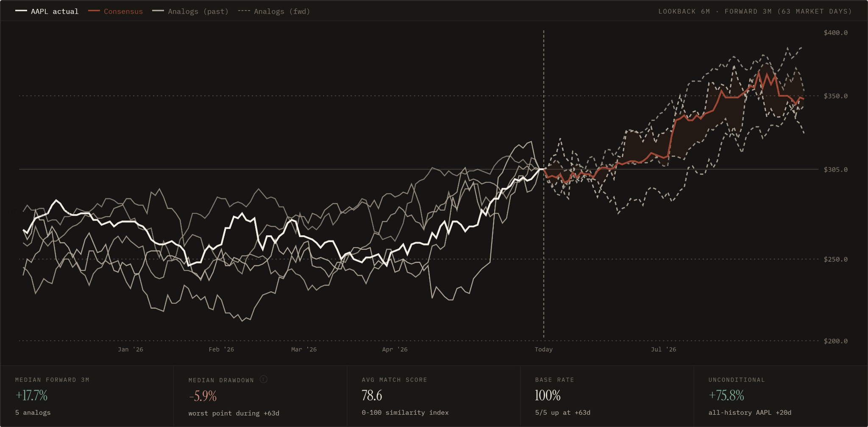
Task: Click the +75.8% unconditional value
Action: coord(726,396)
